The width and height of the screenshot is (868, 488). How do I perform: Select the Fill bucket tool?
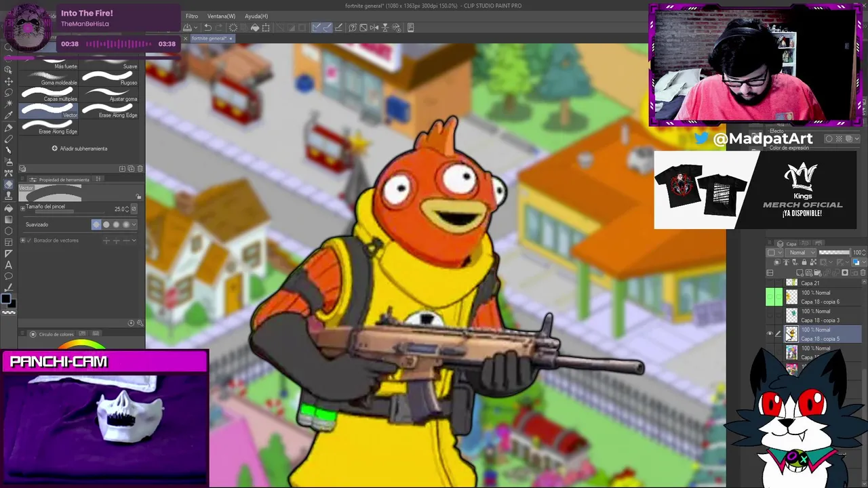pyautogui.click(x=9, y=208)
